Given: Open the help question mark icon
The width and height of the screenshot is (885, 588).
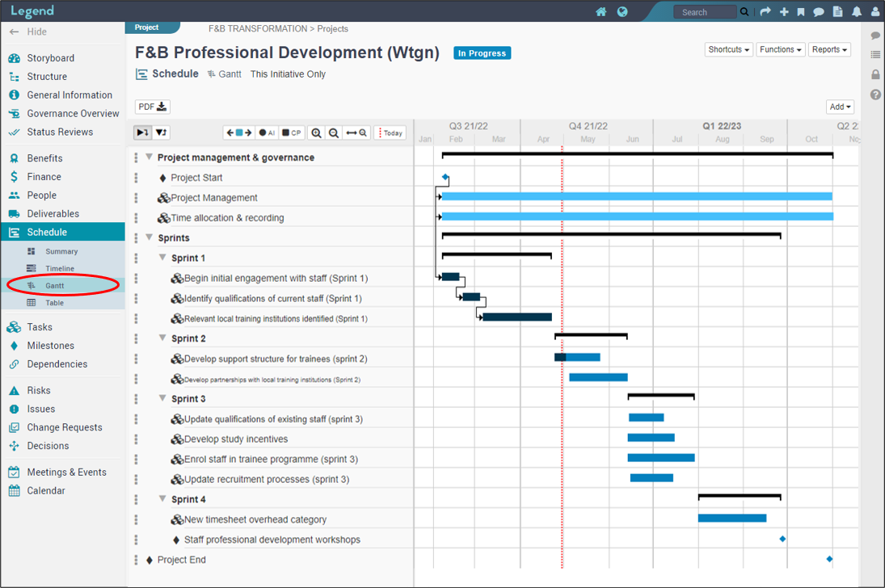Looking at the screenshot, I should coord(875,94).
